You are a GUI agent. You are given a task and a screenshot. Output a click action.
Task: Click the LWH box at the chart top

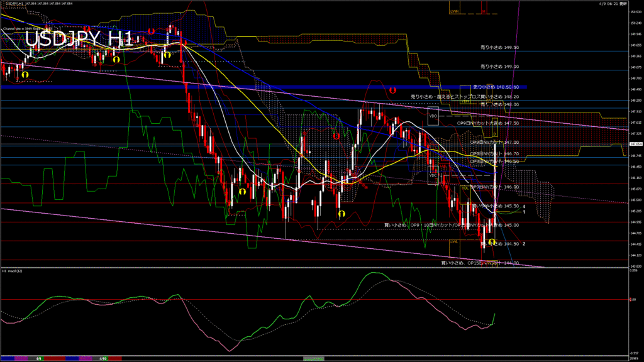point(454,8)
